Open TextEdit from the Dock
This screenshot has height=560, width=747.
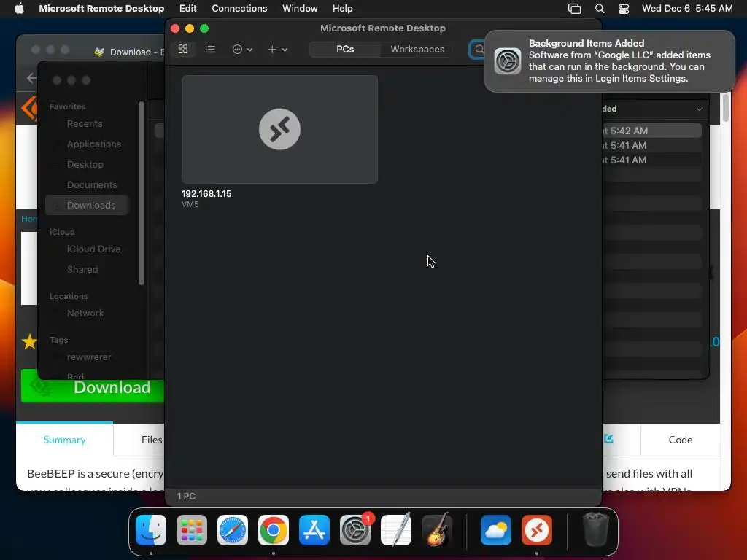tap(396, 530)
